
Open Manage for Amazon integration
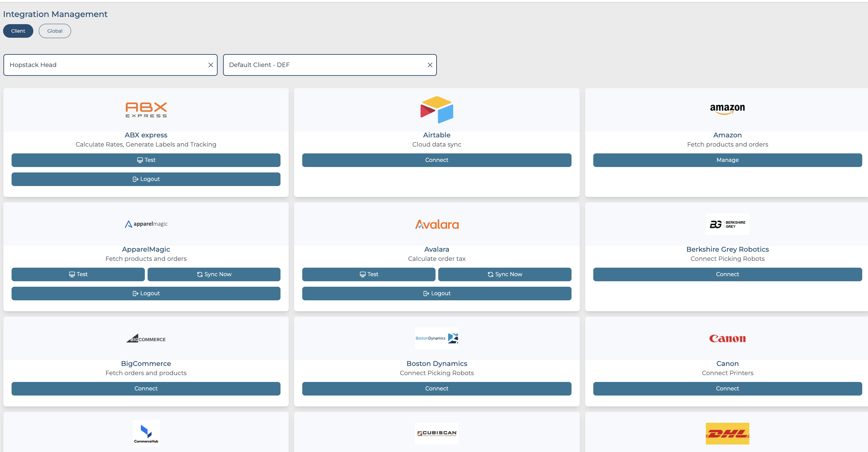tap(727, 160)
